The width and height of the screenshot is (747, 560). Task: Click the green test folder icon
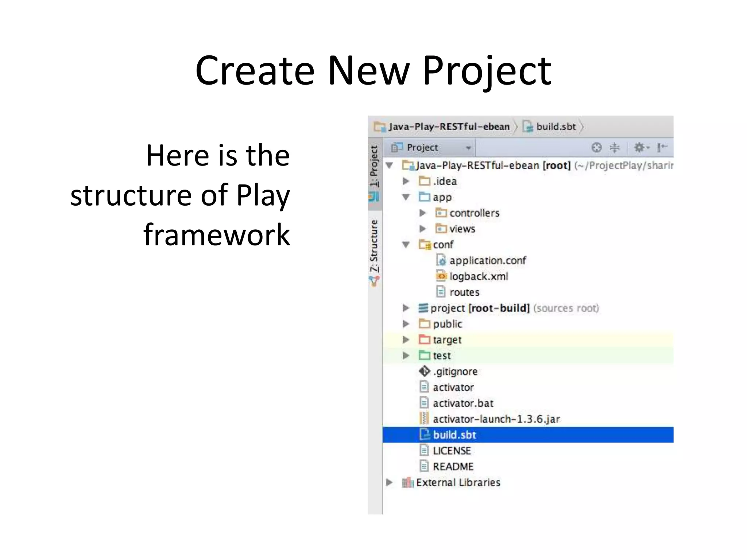425,355
